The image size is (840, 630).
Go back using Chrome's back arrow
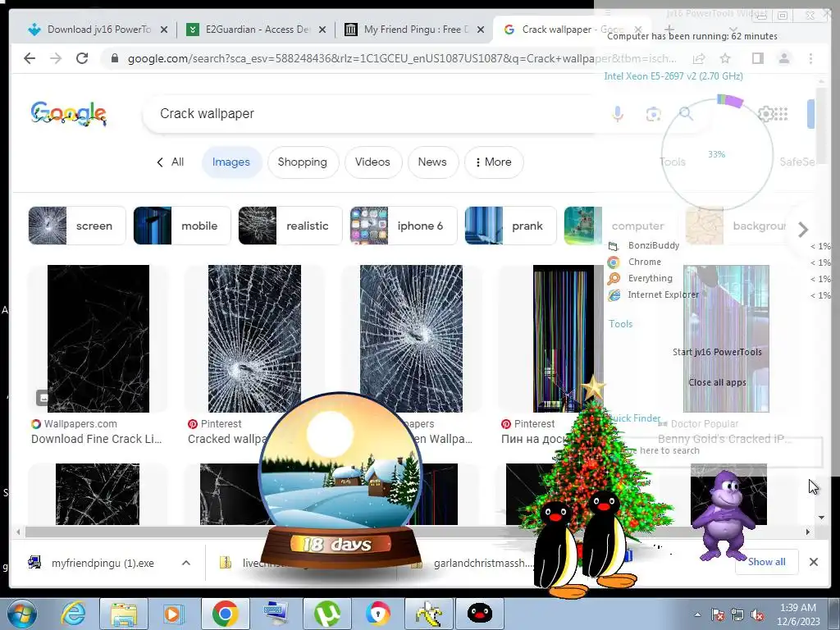[x=30, y=58]
